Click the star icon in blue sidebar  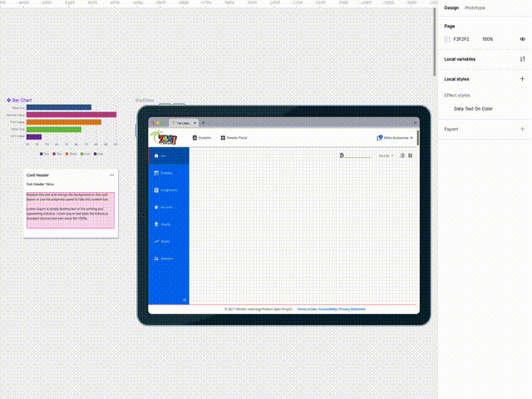156,207
